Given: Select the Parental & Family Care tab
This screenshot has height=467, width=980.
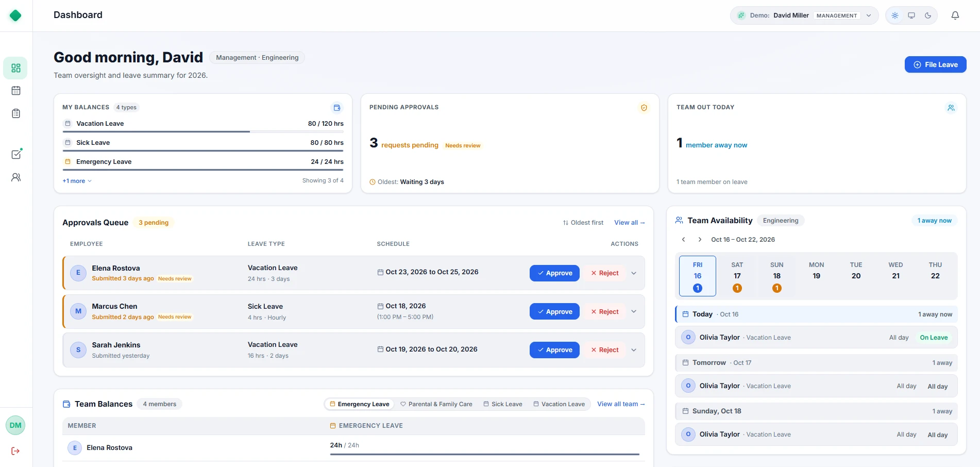Looking at the screenshot, I should pos(436,404).
